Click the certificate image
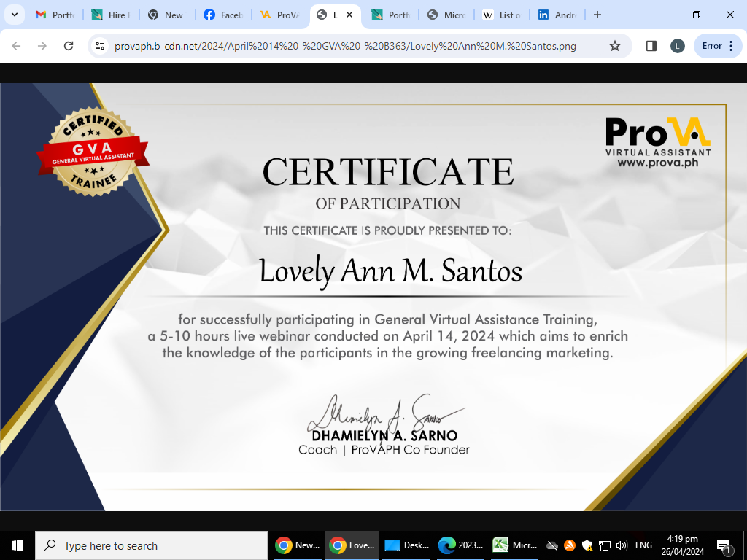Image resolution: width=747 pixels, height=560 pixels. click(x=373, y=297)
